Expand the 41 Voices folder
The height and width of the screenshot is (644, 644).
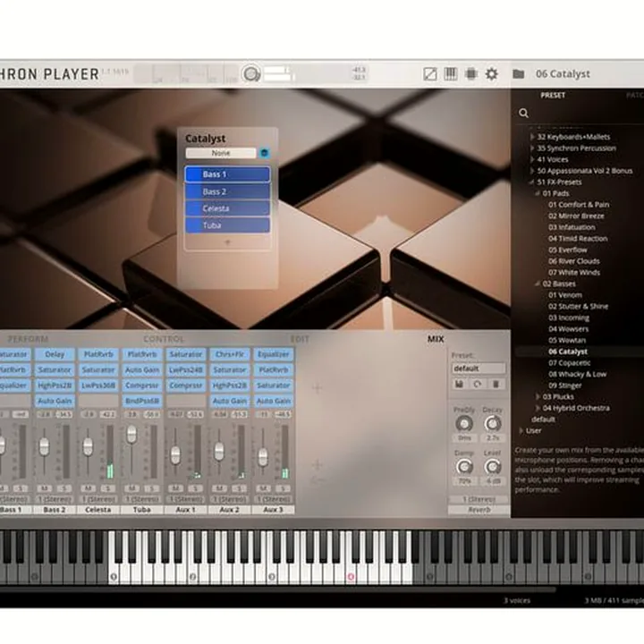tap(532, 159)
